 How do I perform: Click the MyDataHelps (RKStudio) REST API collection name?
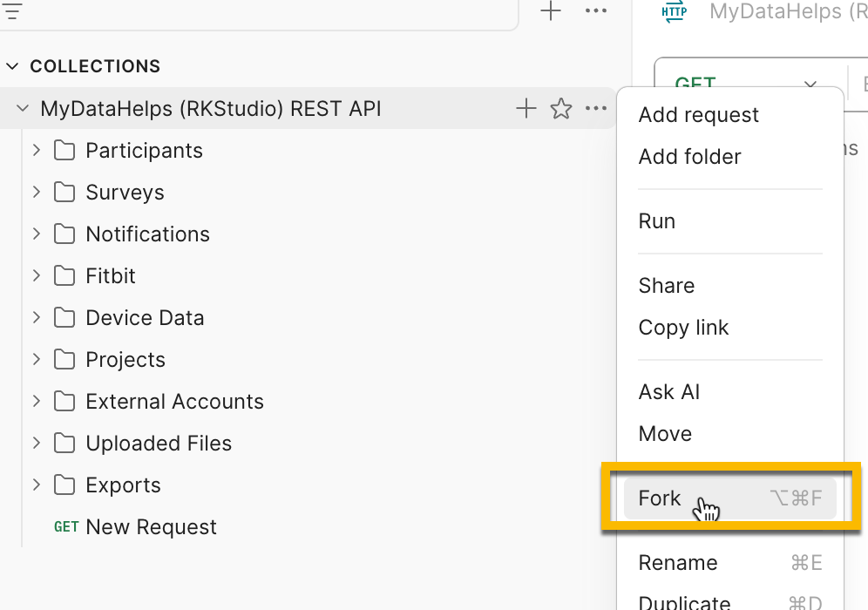[x=211, y=109]
